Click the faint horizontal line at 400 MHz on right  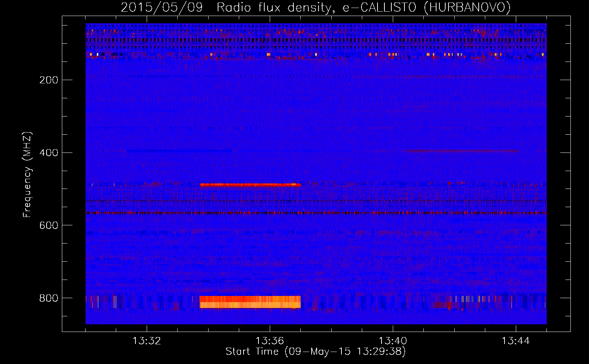[x=463, y=151]
